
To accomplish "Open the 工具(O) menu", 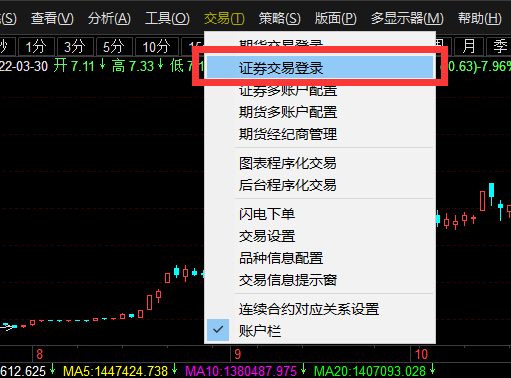I will [x=167, y=18].
